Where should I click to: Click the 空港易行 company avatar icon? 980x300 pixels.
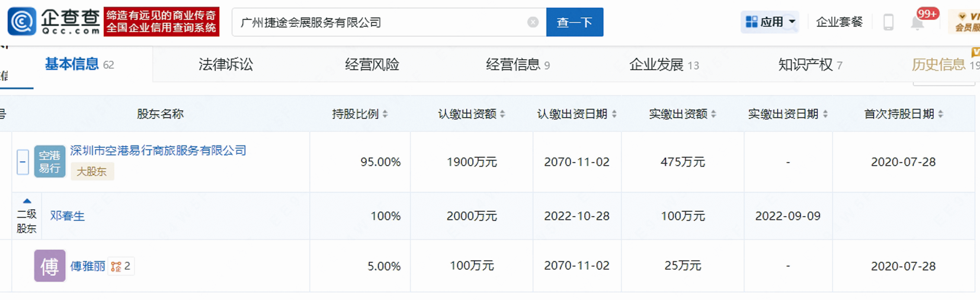coord(49,162)
